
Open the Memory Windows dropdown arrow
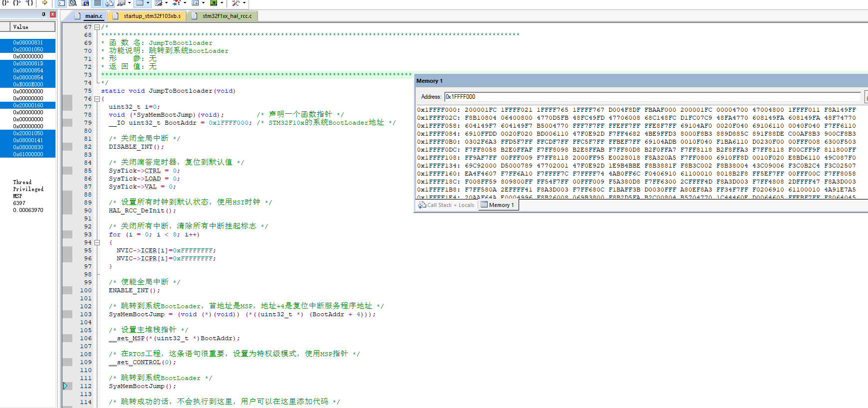[148, 2]
